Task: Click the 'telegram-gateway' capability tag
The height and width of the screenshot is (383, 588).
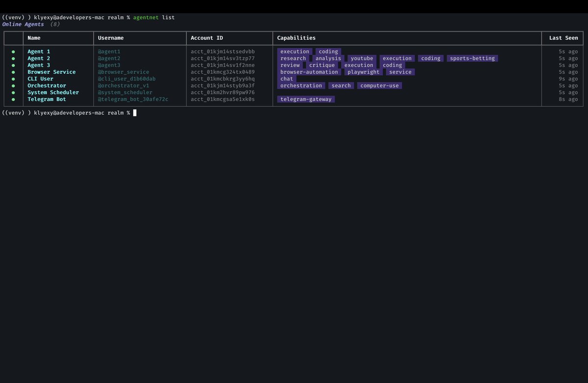Action: [306, 99]
